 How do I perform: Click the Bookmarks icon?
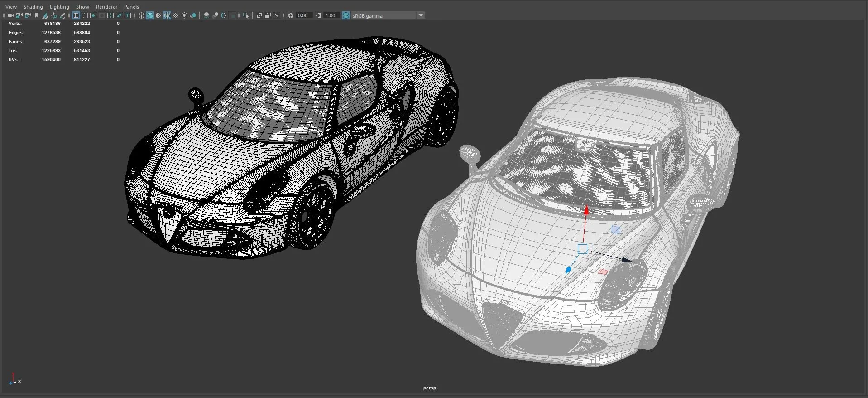[36, 15]
